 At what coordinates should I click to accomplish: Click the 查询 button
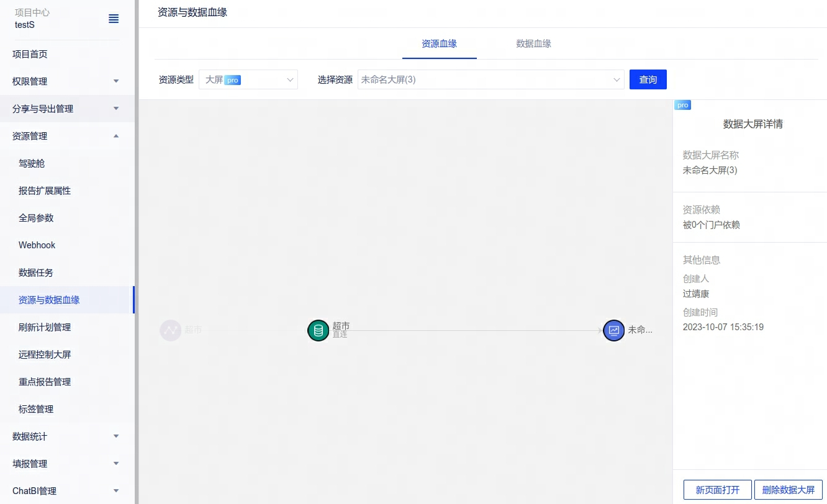pyautogui.click(x=648, y=79)
